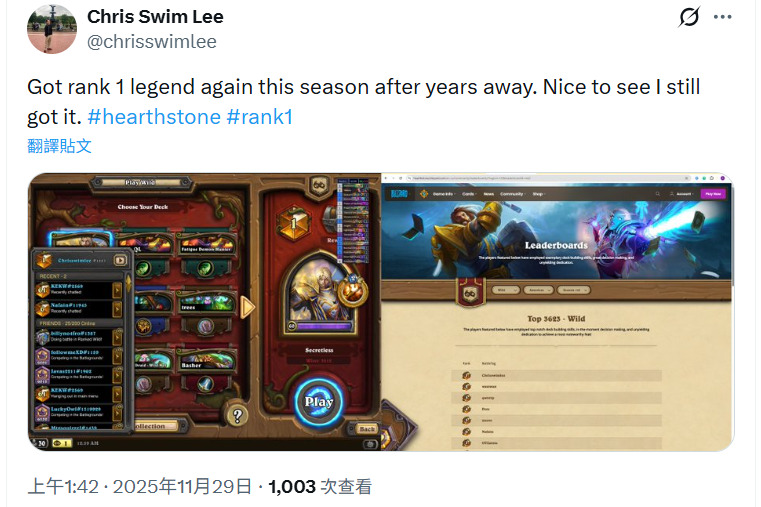
Task: Open the Cards menu in site header
Action: 469,194
